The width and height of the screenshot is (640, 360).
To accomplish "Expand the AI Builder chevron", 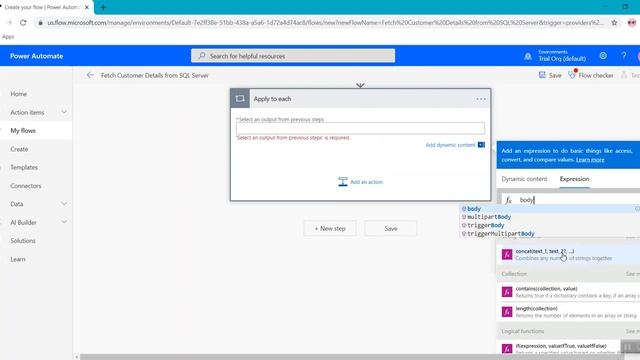I will click(64, 222).
